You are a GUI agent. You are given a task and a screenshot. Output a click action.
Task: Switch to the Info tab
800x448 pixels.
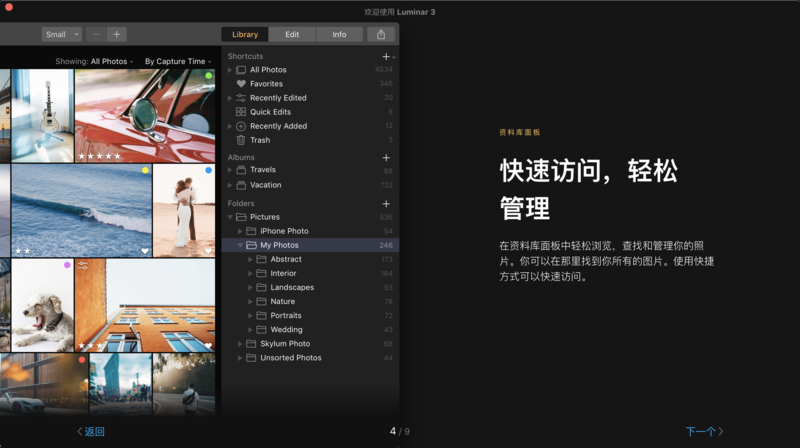click(x=339, y=34)
